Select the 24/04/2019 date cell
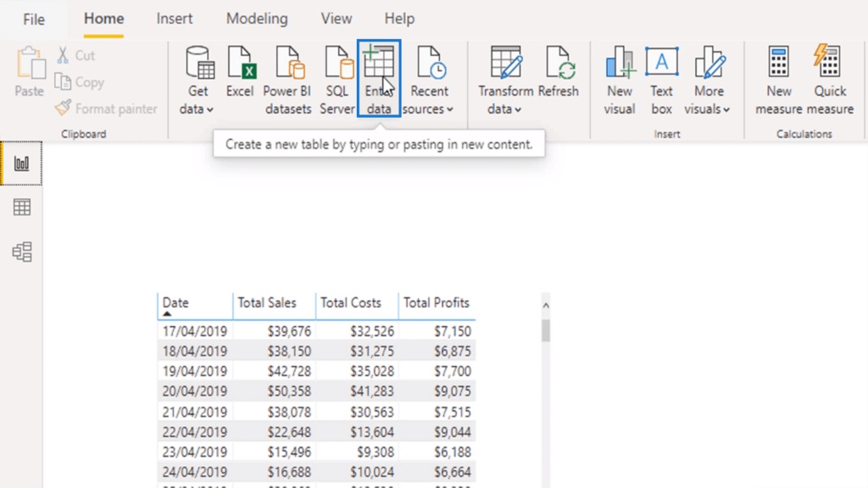The width and height of the screenshot is (868, 488). 195,472
